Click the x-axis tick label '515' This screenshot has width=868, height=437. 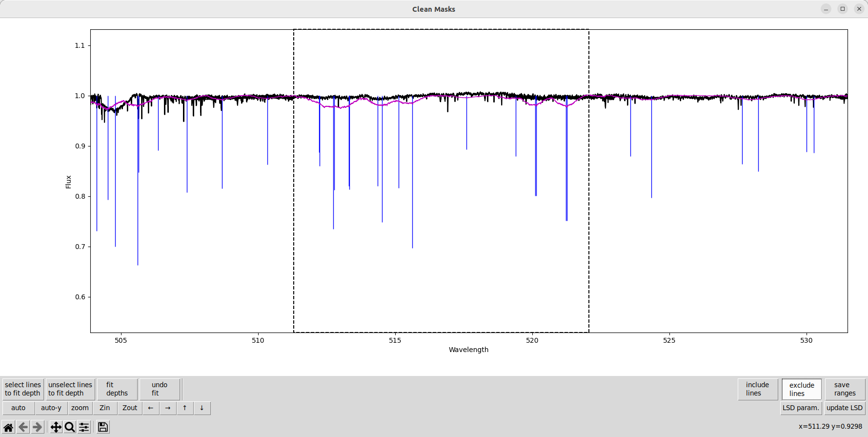pyautogui.click(x=395, y=340)
